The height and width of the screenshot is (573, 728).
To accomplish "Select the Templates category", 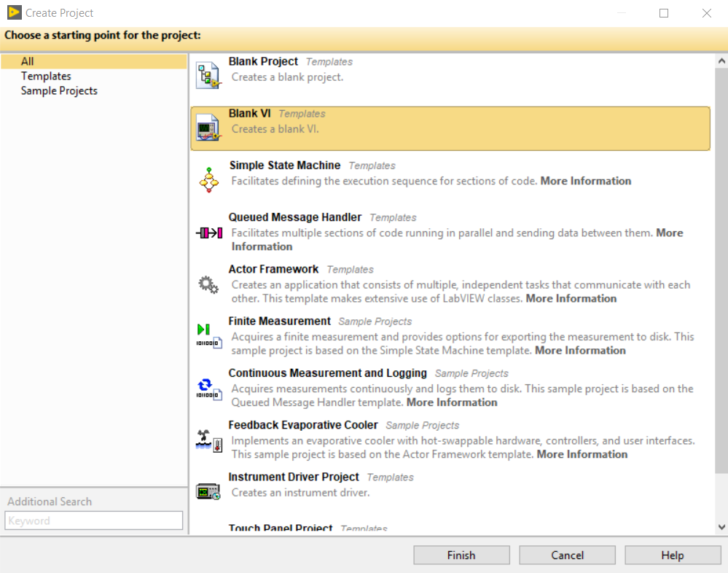I will (46, 76).
